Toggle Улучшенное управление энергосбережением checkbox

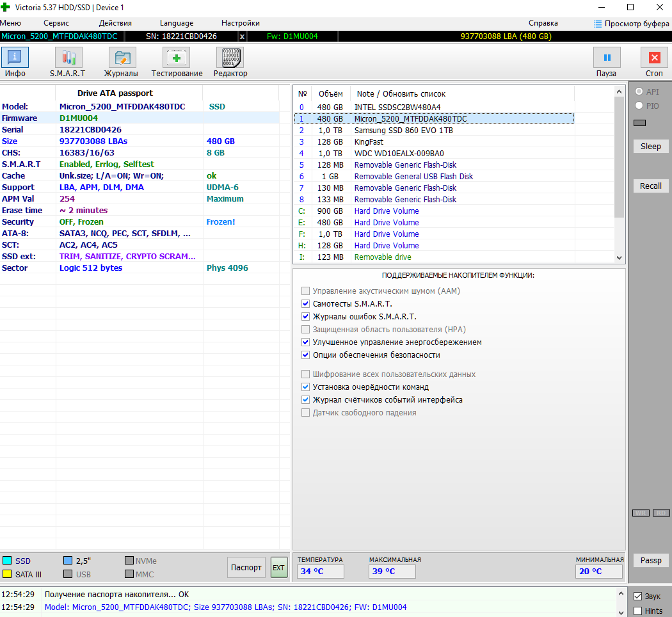point(305,342)
